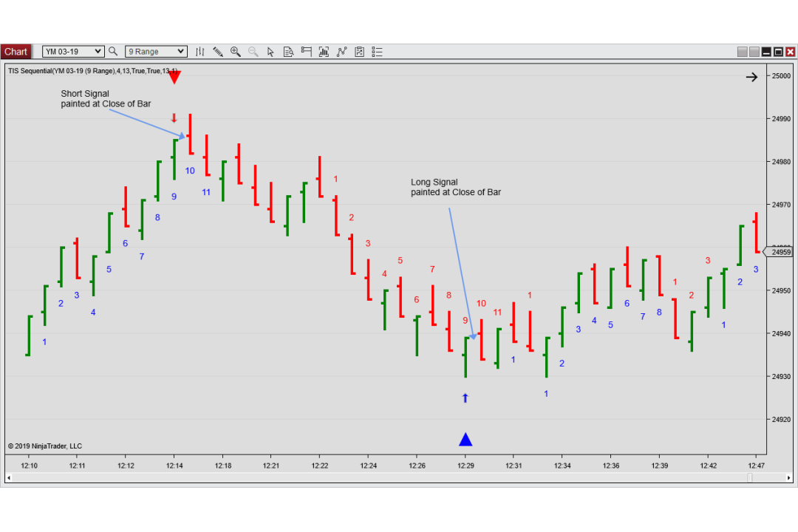Activate the zoom in magnifier
The width and height of the screenshot is (798, 532).
pyautogui.click(x=235, y=52)
